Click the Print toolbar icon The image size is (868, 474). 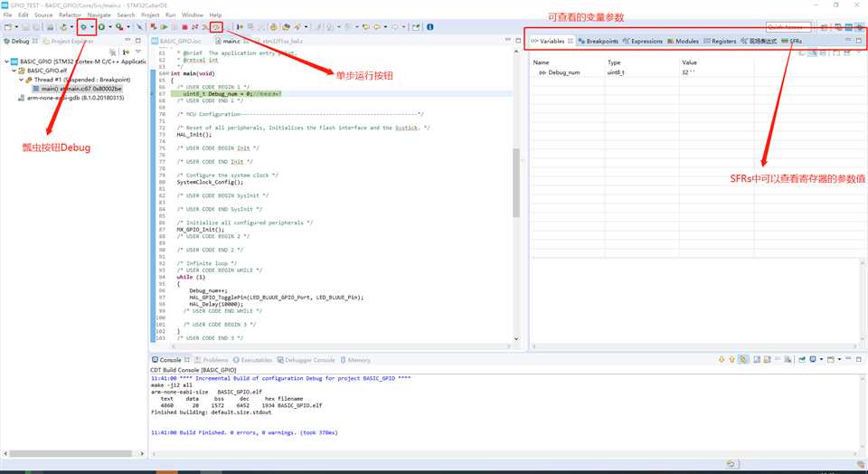click(x=50, y=26)
